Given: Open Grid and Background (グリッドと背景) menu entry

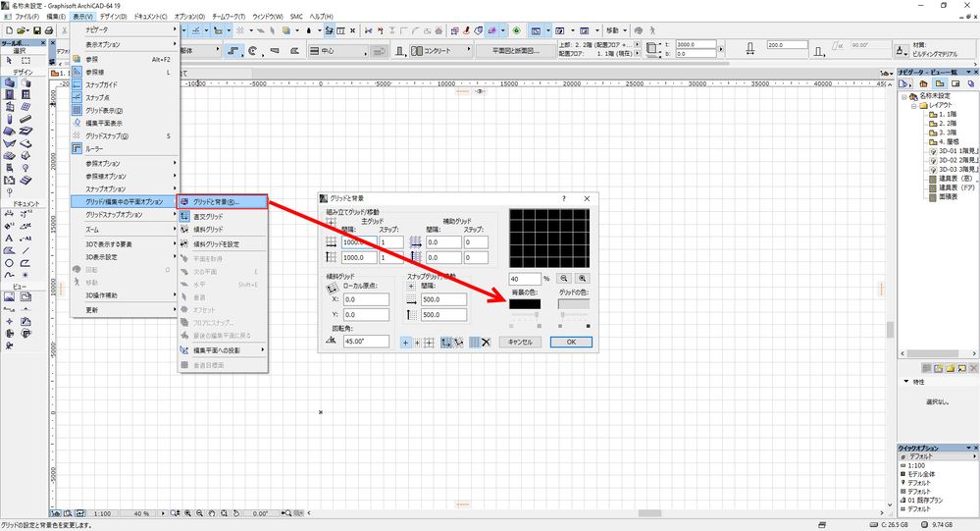Looking at the screenshot, I should click(x=223, y=201).
